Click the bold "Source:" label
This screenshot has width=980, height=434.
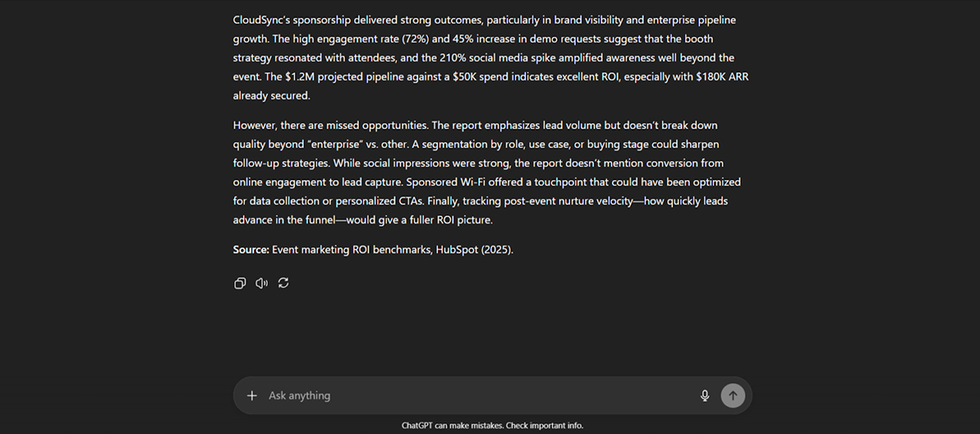tap(251, 250)
